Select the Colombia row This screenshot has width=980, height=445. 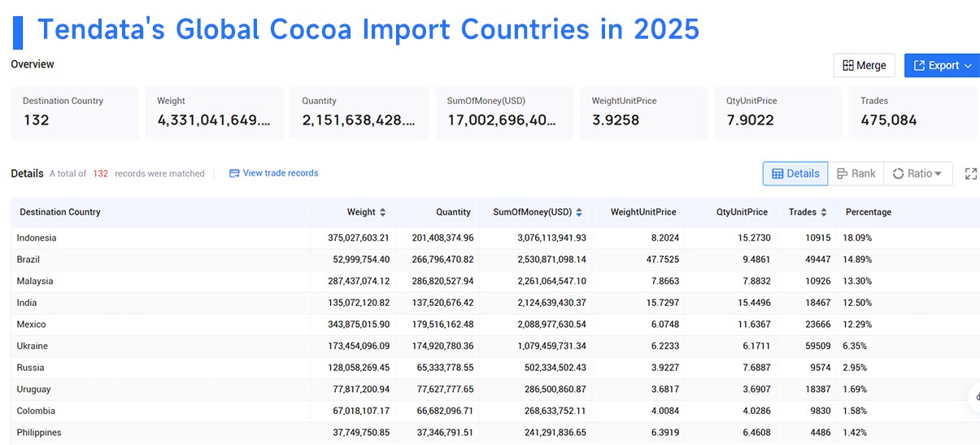point(495,411)
